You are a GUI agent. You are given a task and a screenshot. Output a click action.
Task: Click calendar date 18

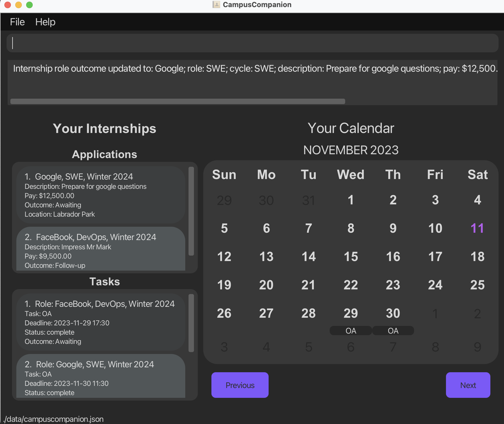click(477, 257)
